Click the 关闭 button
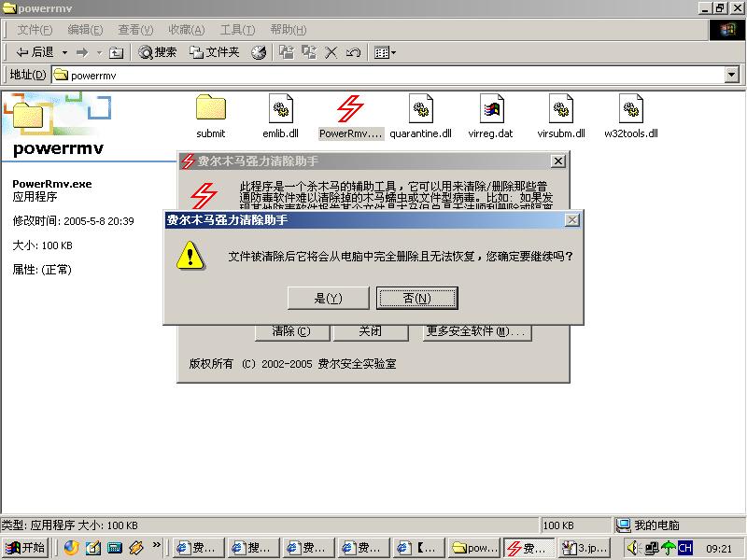The image size is (747, 560). tap(370, 332)
